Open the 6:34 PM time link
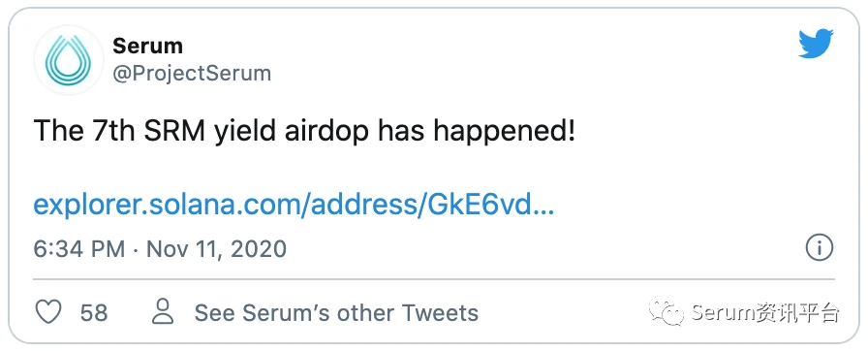This screenshot has width=868, height=351. tap(79, 249)
